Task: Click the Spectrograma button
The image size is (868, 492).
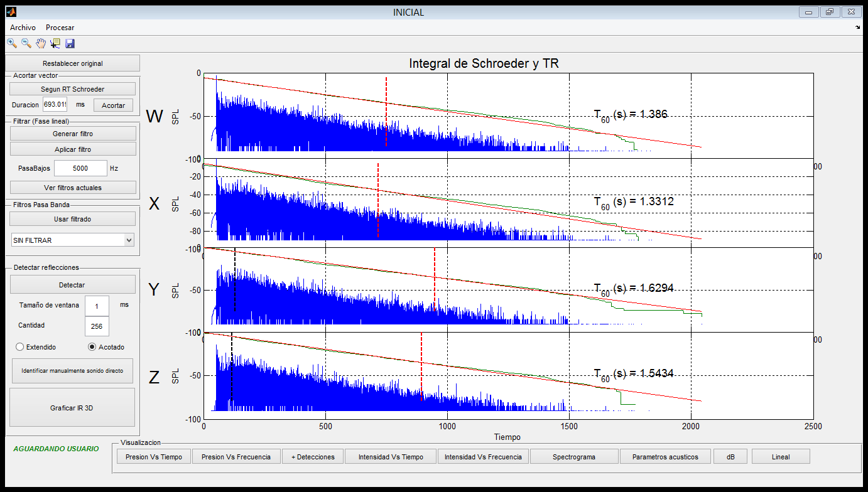Action: tap(574, 457)
